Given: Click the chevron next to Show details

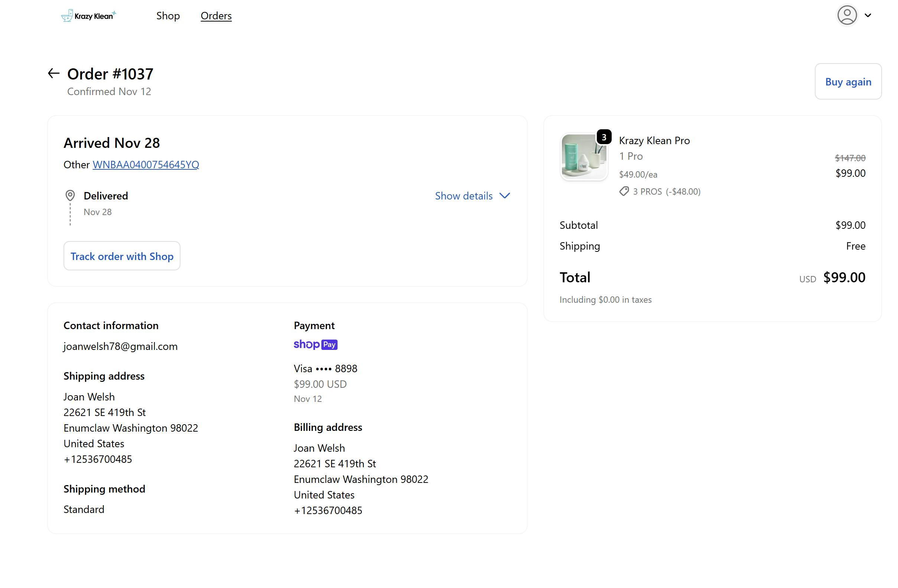Looking at the screenshot, I should click(x=504, y=195).
